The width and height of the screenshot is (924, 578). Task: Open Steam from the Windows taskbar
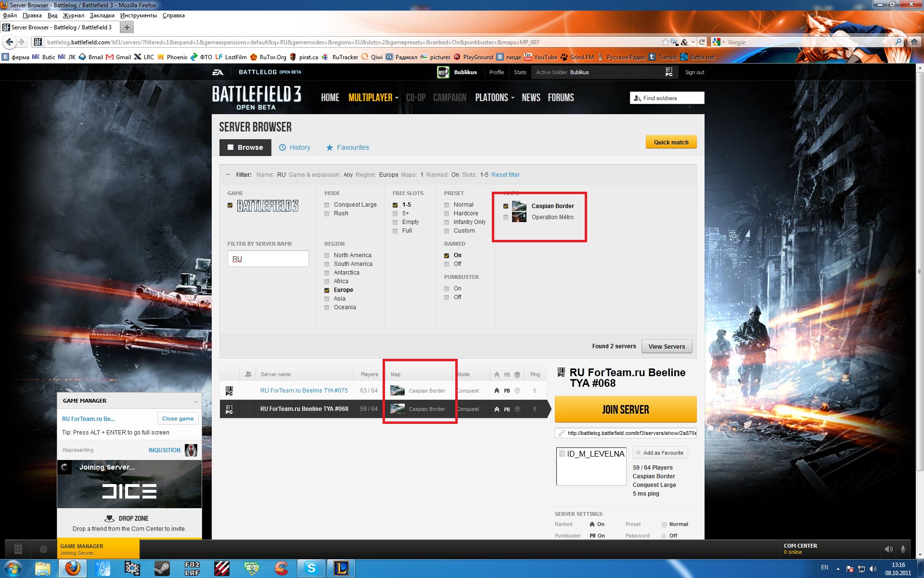point(162,568)
